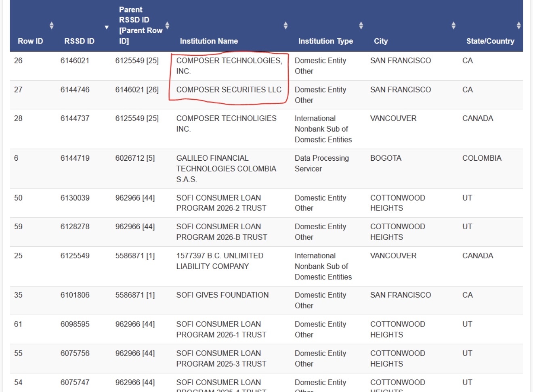Click the State/Country header label
Screen dimensions: 533x392
(490, 41)
